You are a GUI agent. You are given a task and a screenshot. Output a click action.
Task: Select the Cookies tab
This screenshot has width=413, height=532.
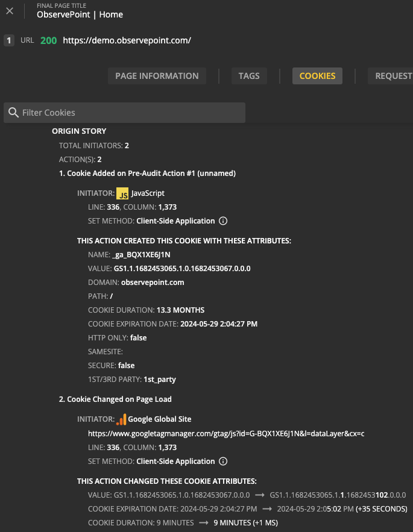coord(317,76)
